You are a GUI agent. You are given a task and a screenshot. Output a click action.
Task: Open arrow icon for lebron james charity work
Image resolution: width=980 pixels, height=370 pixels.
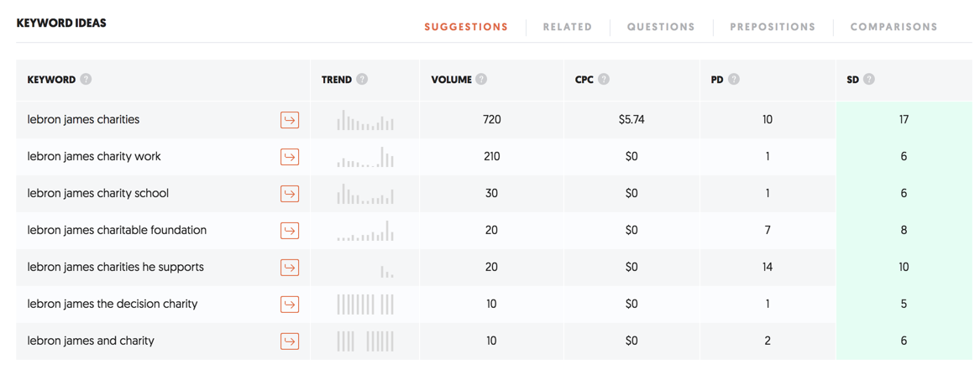coord(290,157)
